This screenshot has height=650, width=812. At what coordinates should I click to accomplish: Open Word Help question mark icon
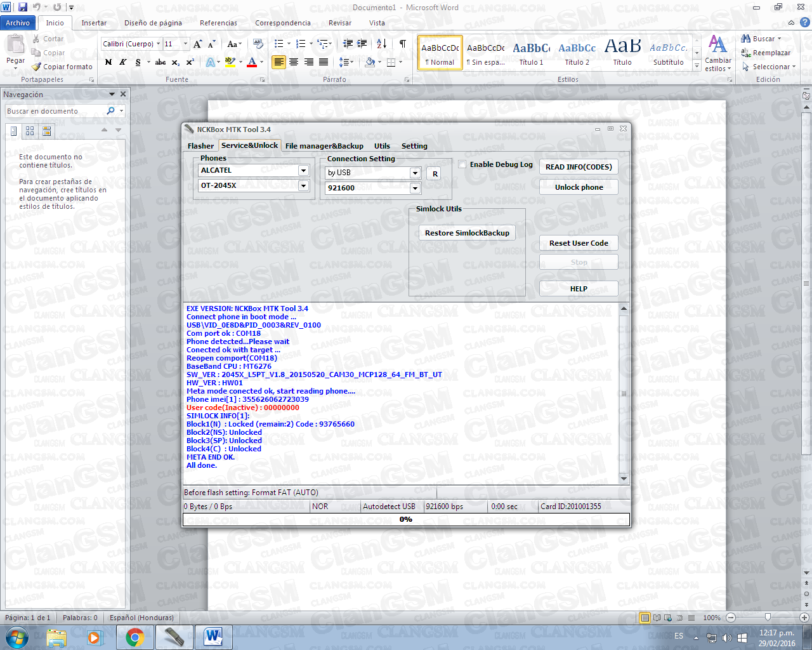(804, 22)
